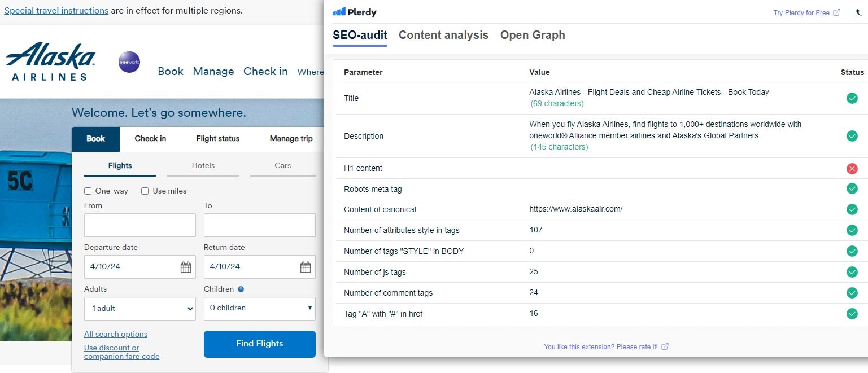This screenshot has height=373, width=868.
Task: Click You like this extension? Please rate it
Action: (601, 347)
